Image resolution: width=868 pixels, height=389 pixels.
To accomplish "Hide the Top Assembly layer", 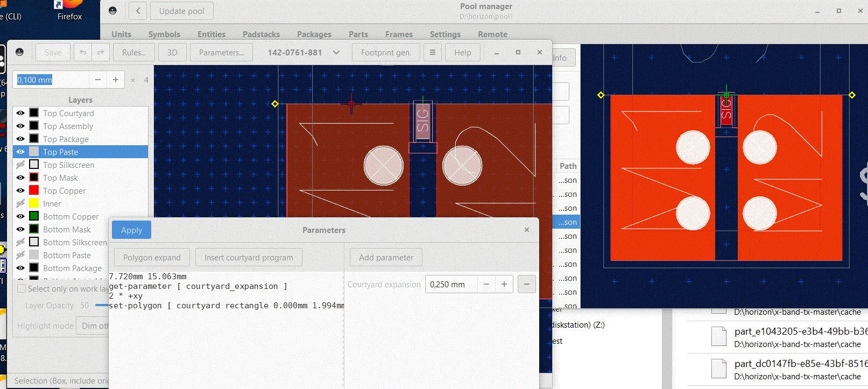I will coord(20,126).
